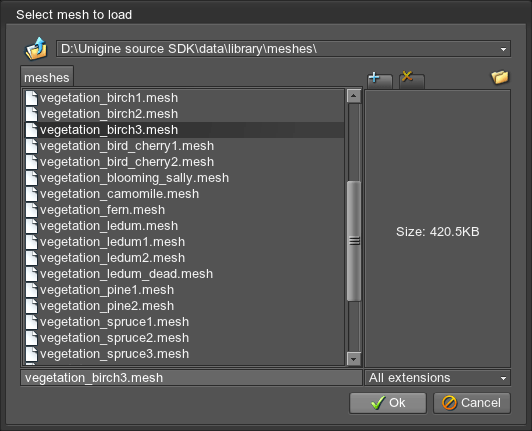This screenshot has height=431, width=532.
Task: Click the file list scrollbar handle
Action: [354, 241]
